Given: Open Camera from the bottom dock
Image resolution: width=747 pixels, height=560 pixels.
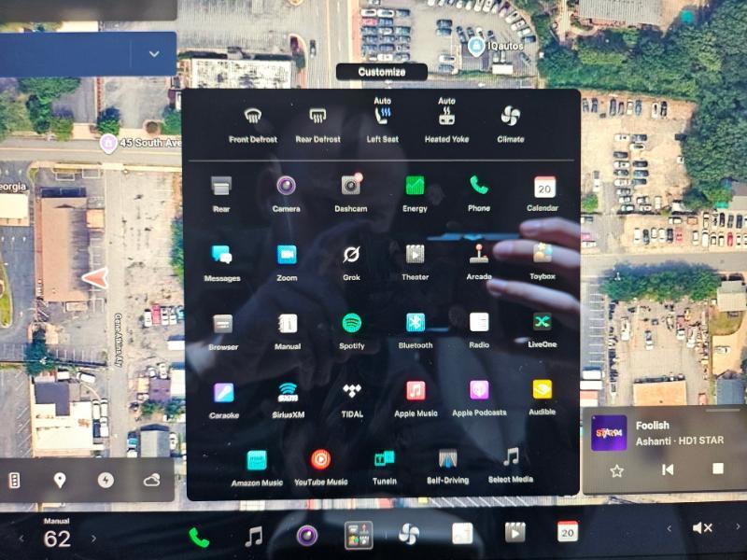Looking at the screenshot, I should click(x=307, y=535).
